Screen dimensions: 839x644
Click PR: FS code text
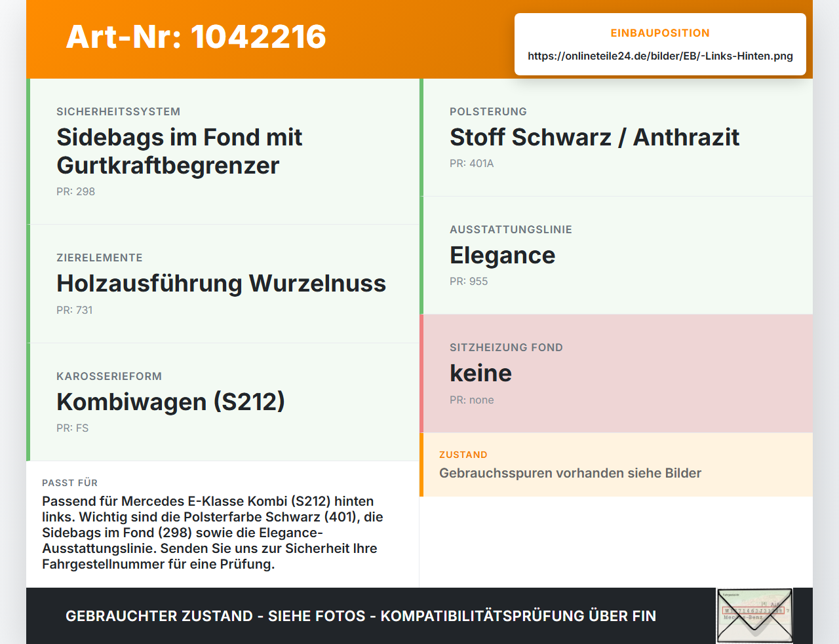(72, 428)
